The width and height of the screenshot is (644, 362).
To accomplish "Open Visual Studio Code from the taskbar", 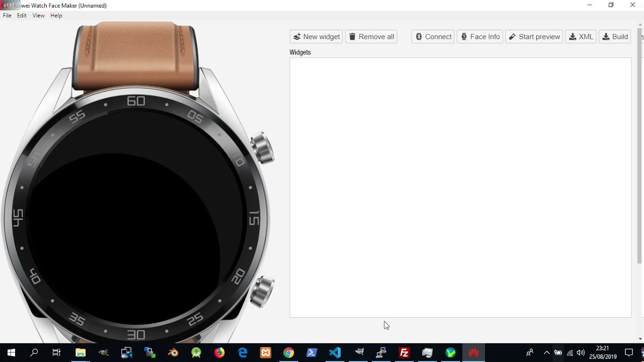I will tap(335, 352).
